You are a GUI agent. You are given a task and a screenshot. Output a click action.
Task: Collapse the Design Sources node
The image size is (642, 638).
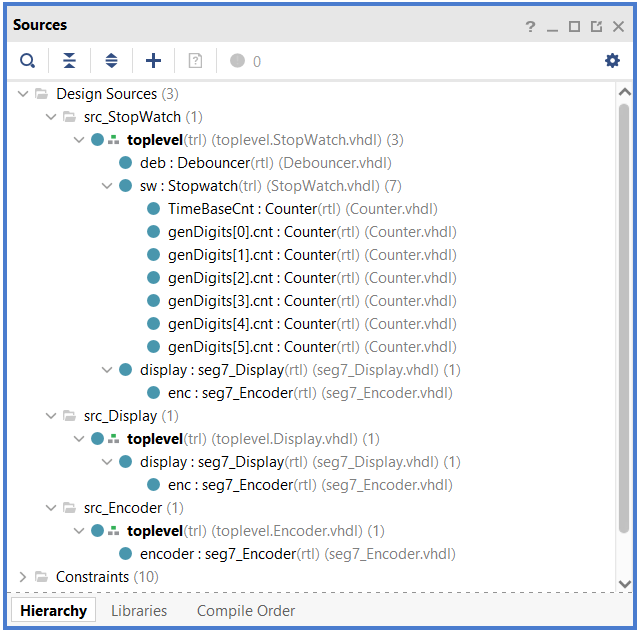point(23,94)
